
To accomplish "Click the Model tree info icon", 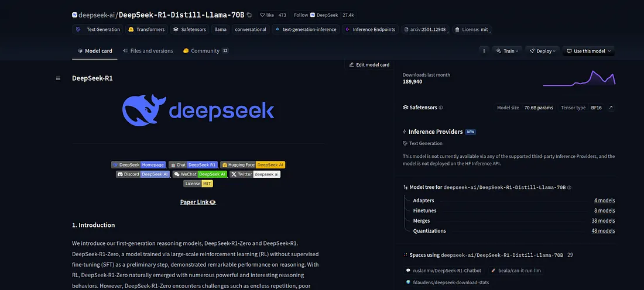I will [x=569, y=188].
